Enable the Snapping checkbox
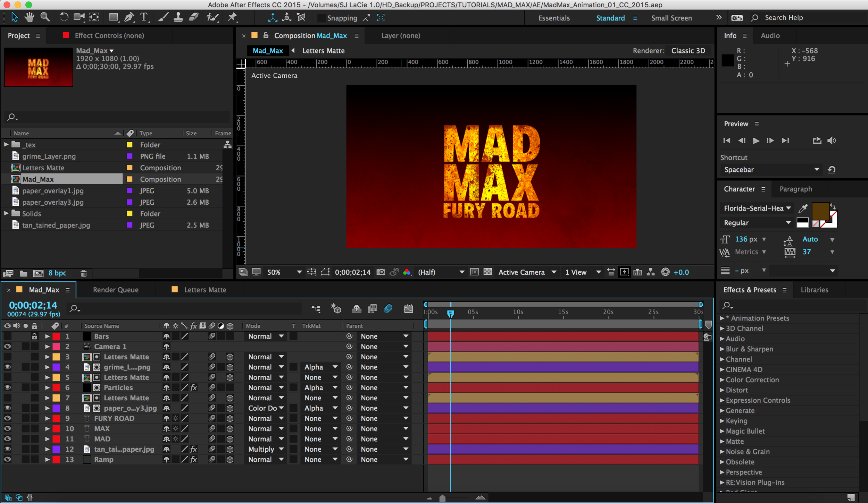Image resolution: width=868 pixels, height=503 pixels. [x=322, y=18]
